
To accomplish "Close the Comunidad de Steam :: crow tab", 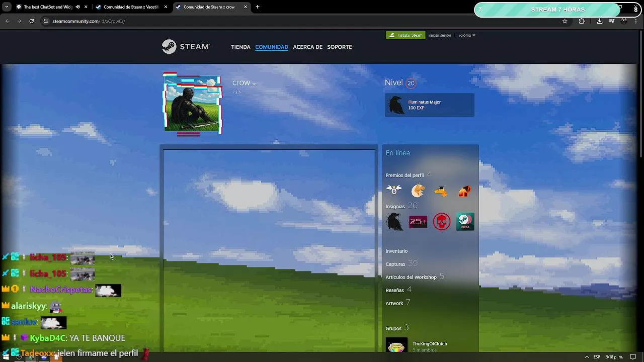I will click(246, 7).
